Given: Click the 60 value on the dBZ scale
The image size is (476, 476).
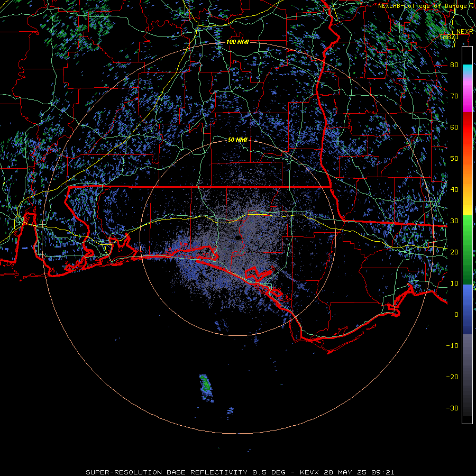Looking at the screenshot, I should (x=454, y=127).
